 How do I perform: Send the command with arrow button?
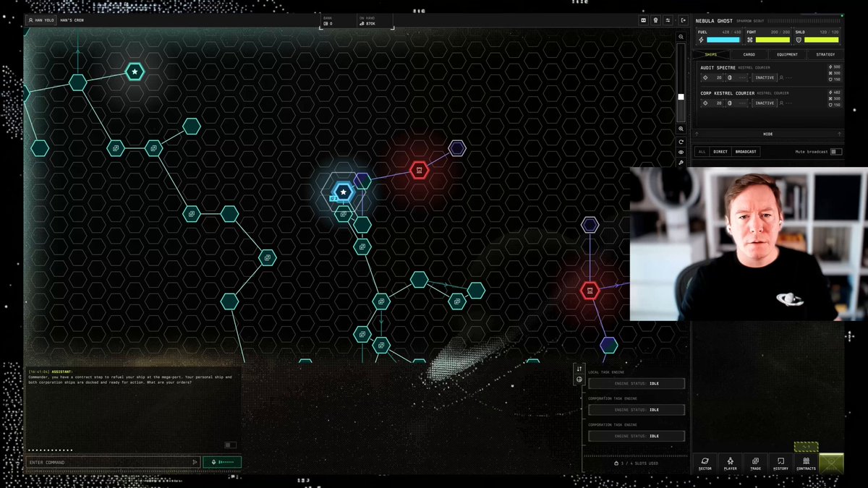coord(195,462)
